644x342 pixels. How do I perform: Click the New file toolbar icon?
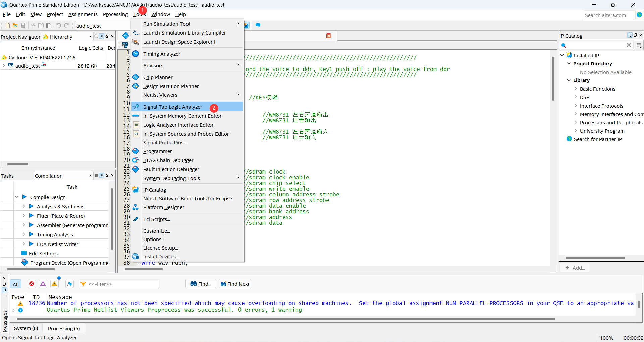(x=7, y=25)
